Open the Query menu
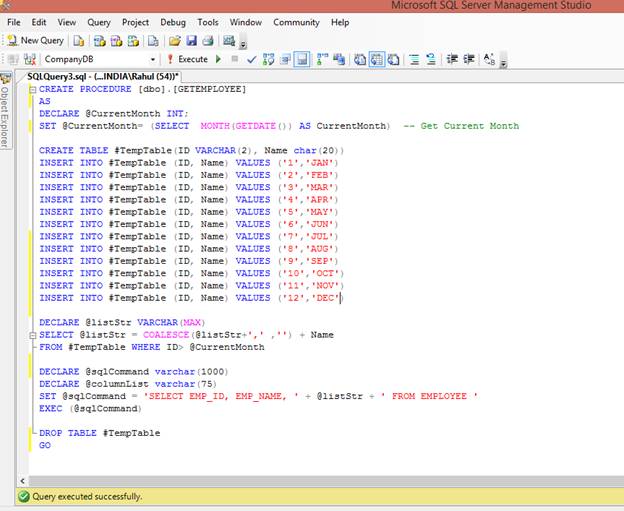The height and width of the screenshot is (511, 624). click(99, 22)
